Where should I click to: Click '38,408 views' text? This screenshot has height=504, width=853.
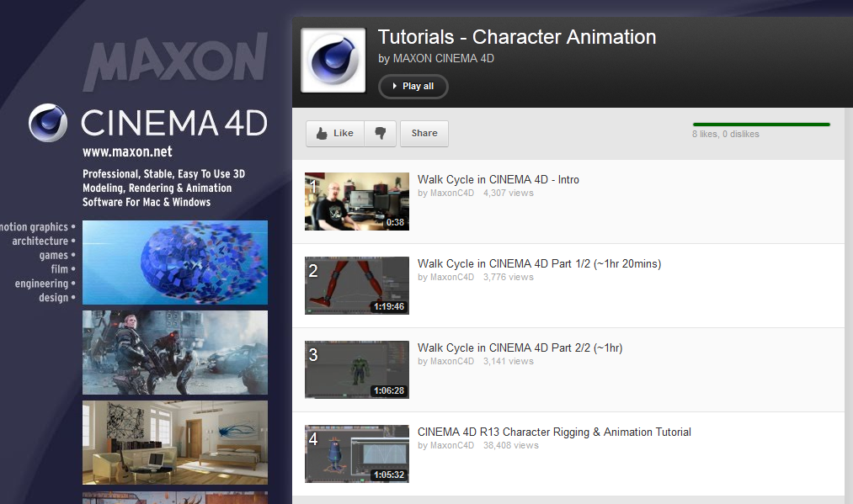click(x=511, y=445)
